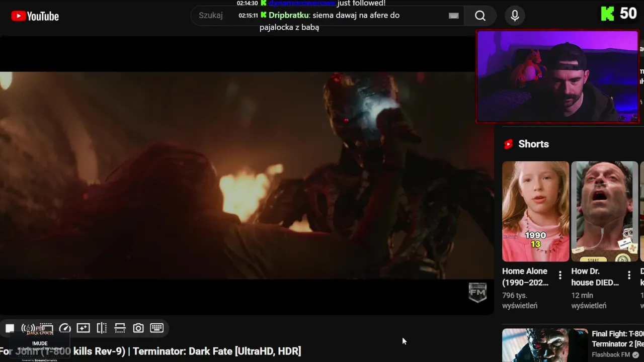Open the Home Alone short thumbnail
Screen dimensions: 644x362
coord(535,211)
